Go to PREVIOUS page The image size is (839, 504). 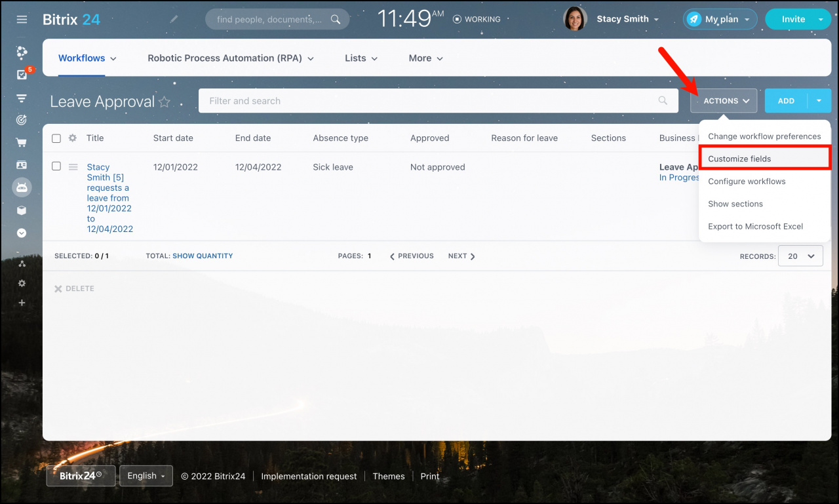pyautogui.click(x=412, y=256)
